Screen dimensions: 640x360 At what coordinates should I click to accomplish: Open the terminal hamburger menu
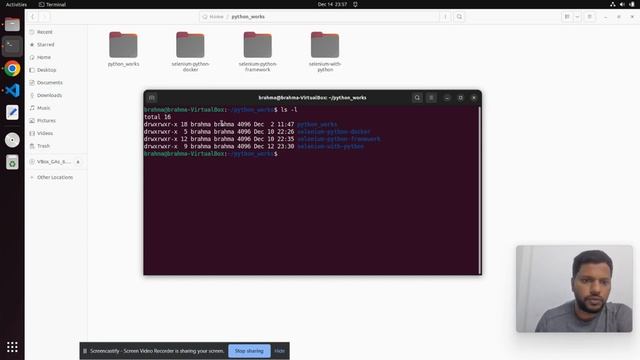point(431,98)
